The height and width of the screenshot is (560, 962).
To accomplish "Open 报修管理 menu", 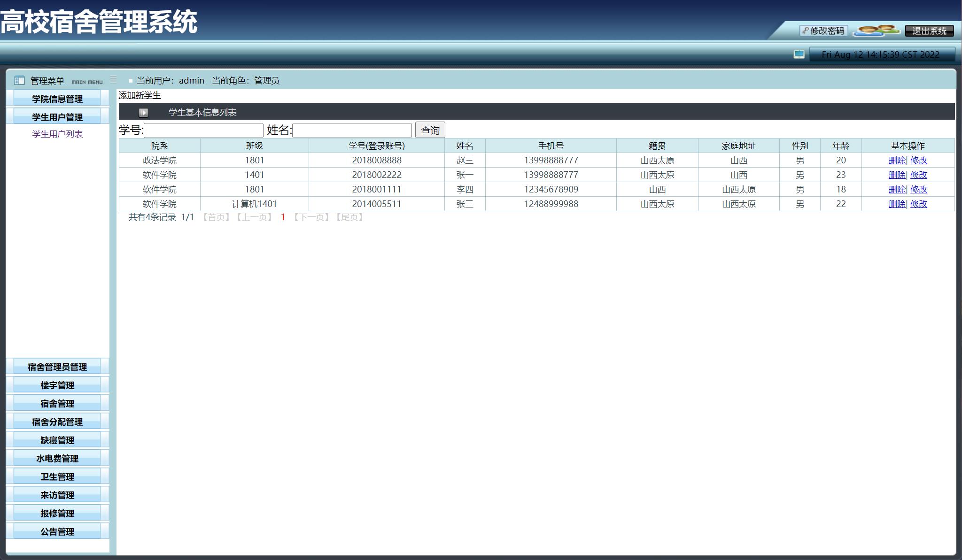I will (x=57, y=513).
